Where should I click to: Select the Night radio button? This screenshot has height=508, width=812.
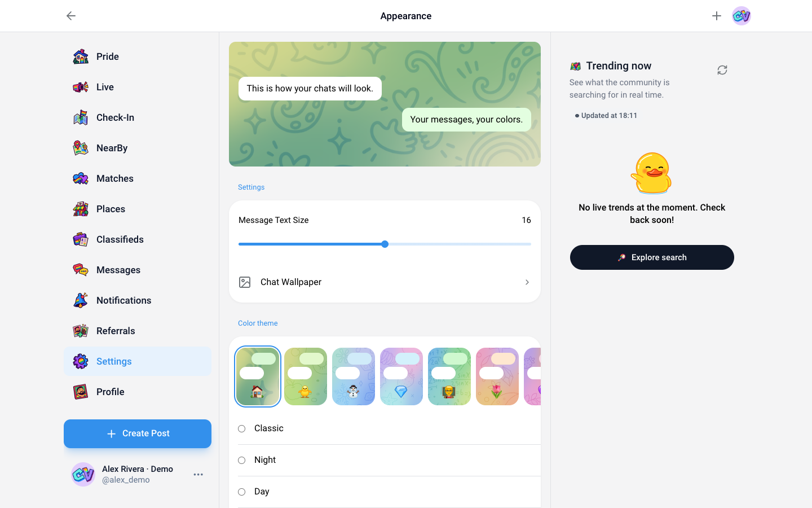(241, 461)
